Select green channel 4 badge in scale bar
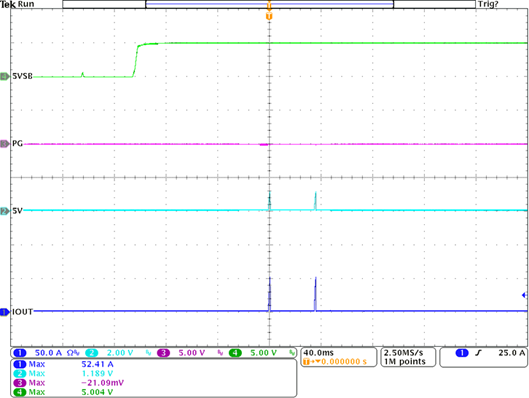Viewport: 529px width, 398px height. [235, 353]
